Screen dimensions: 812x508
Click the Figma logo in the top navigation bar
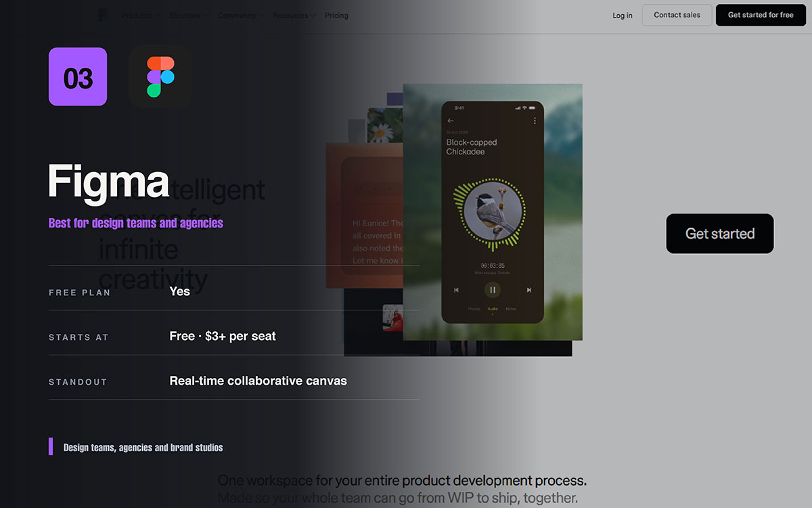pos(102,15)
